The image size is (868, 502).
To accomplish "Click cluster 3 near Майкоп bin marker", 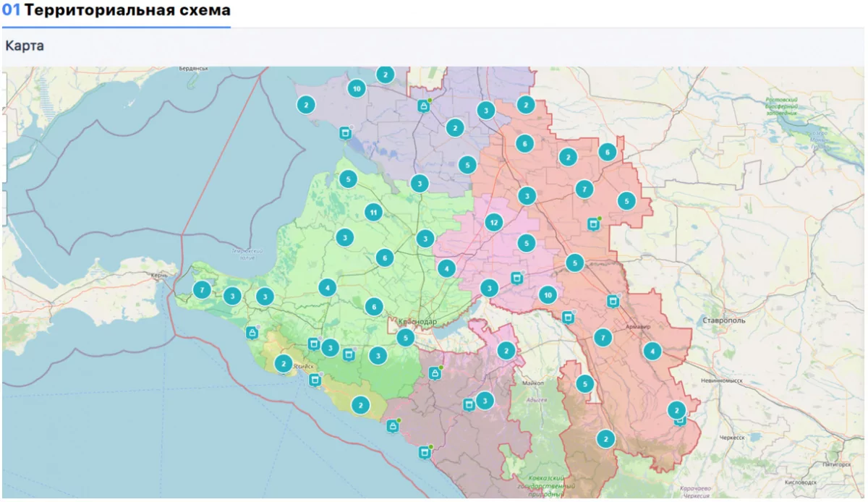I will click(x=485, y=400).
